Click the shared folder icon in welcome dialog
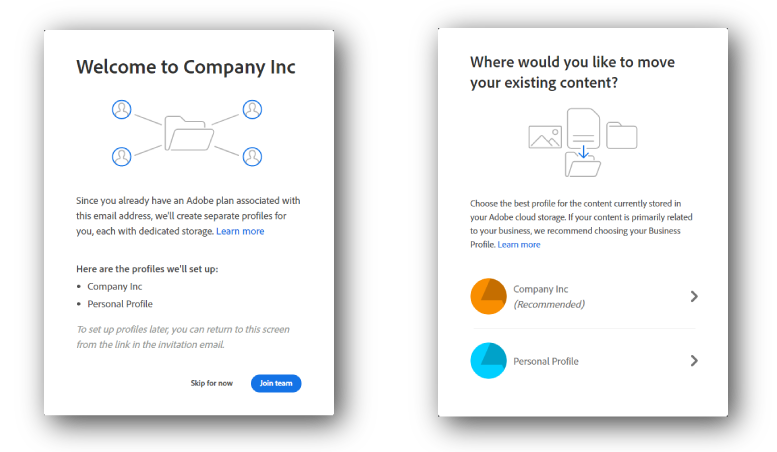 (x=188, y=133)
